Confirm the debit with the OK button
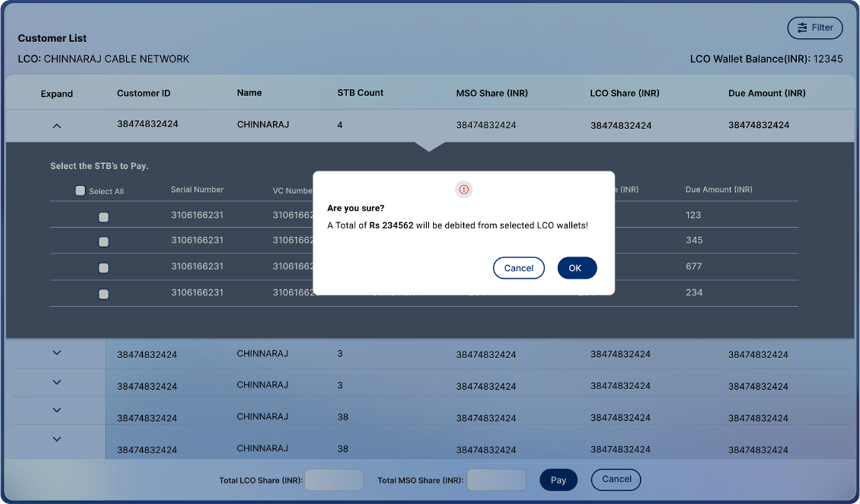 [x=577, y=268]
